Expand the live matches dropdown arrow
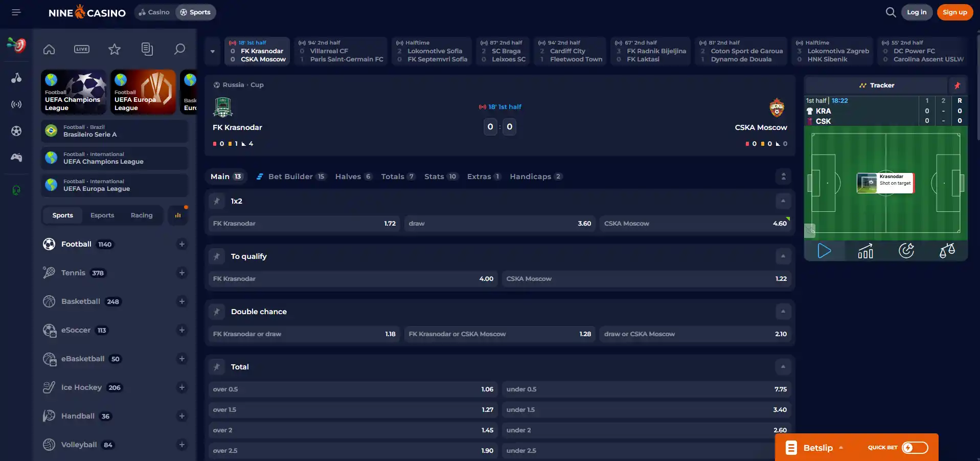This screenshot has width=980, height=461. (x=212, y=51)
